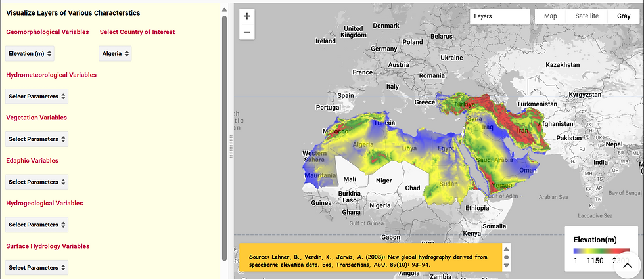This screenshot has width=644, height=279.
Task: Open Hydrometeorological Variables Select Parameters dropdown
Action: click(x=37, y=97)
